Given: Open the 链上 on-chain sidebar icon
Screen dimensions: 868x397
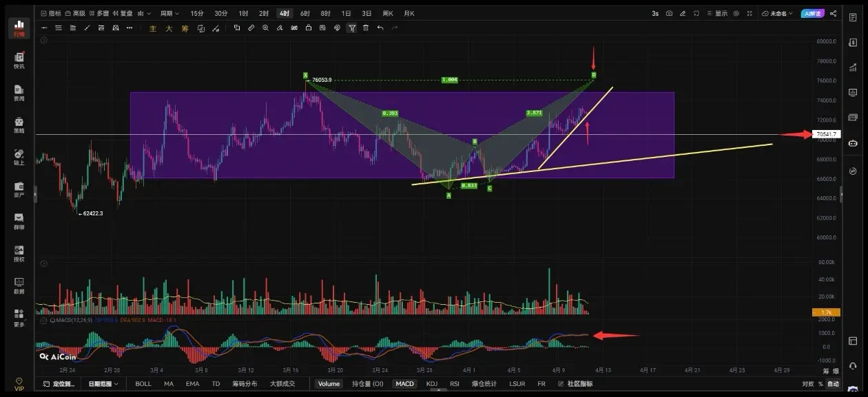Looking at the screenshot, I should 19,157.
